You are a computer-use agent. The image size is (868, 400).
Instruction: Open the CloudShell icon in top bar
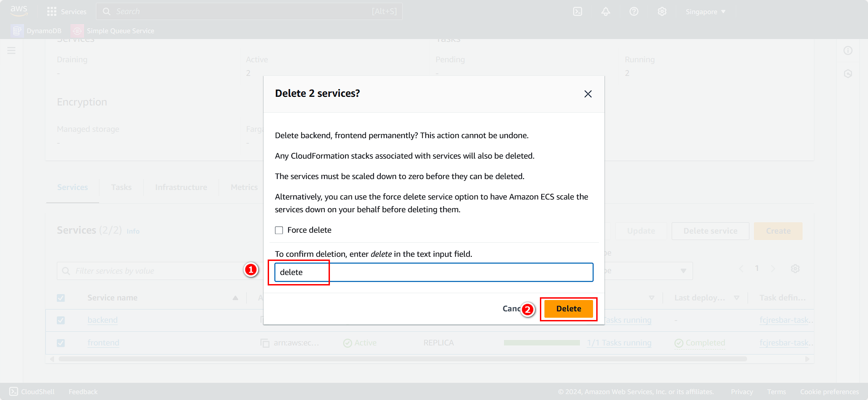pos(578,11)
